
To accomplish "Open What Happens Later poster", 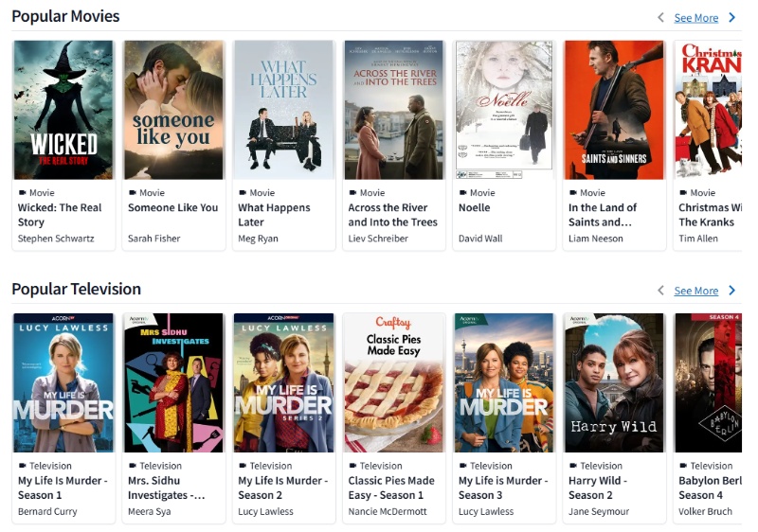I will (x=283, y=110).
